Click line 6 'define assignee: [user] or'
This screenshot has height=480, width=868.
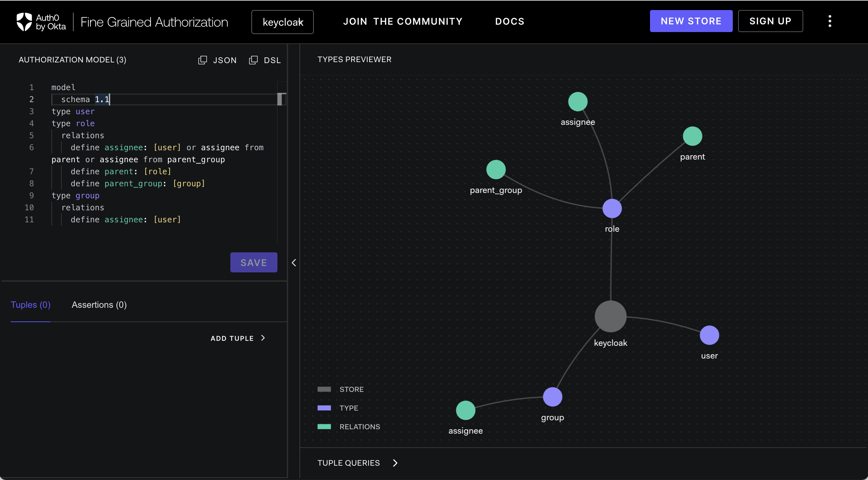[133, 148]
